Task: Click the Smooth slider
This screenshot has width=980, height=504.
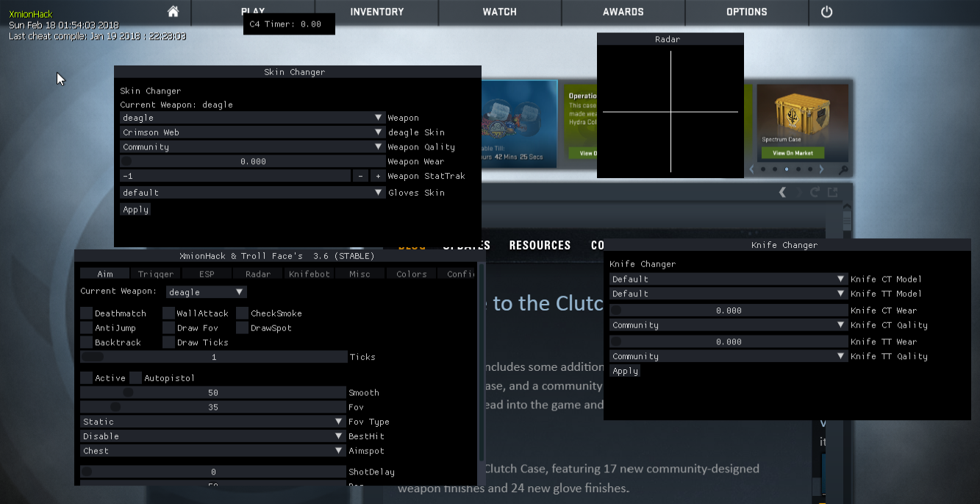Action: pyautogui.click(x=213, y=393)
